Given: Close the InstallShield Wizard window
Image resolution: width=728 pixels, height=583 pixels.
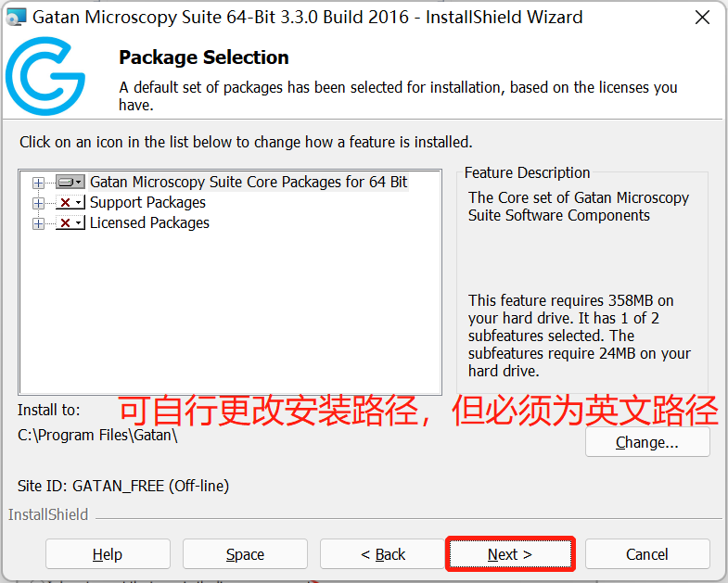Looking at the screenshot, I should (x=702, y=18).
